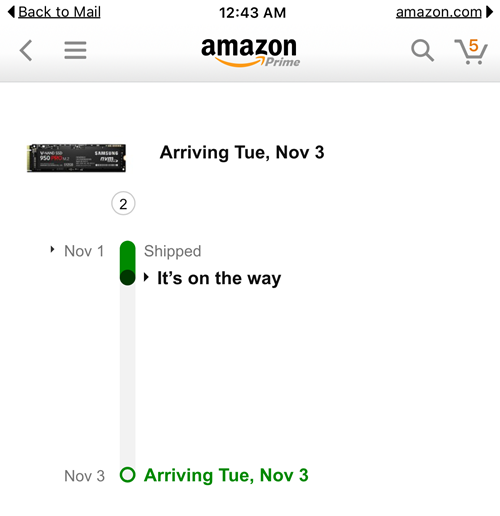
Task: Open the search magnifier icon
Action: pyautogui.click(x=422, y=51)
